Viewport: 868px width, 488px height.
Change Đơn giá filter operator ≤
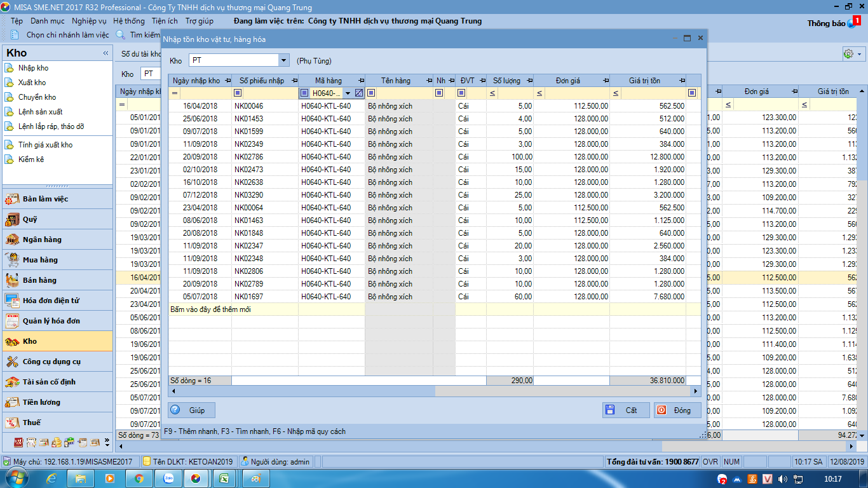(539, 93)
